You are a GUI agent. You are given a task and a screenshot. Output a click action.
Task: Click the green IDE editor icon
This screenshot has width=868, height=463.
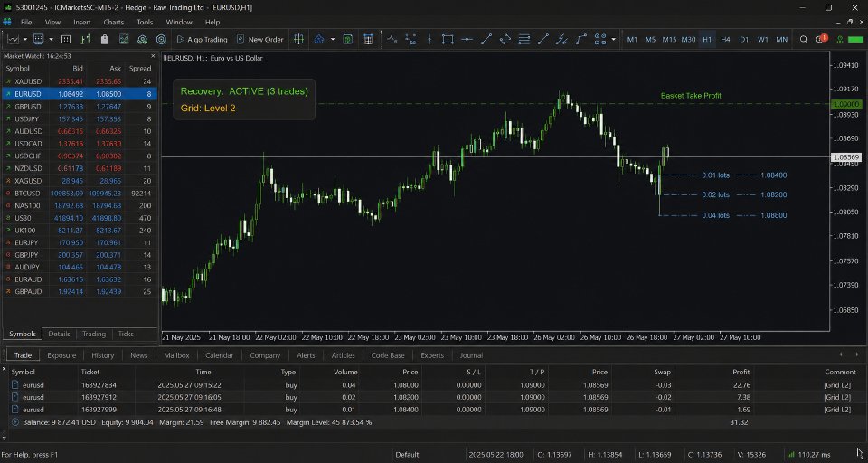pos(347,39)
